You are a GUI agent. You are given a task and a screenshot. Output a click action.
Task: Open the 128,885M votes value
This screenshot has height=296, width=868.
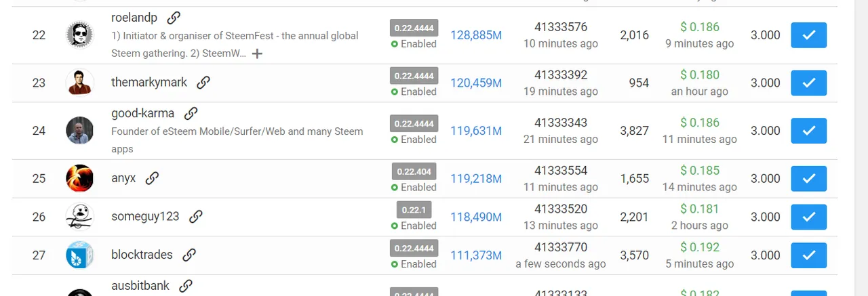[476, 35]
